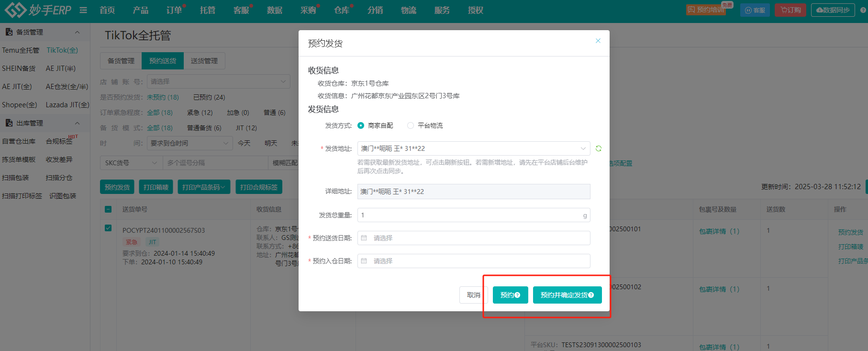Click the 预约发货 toolbar button
Viewport: 868px width, 351px height.
tap(117, 187)
